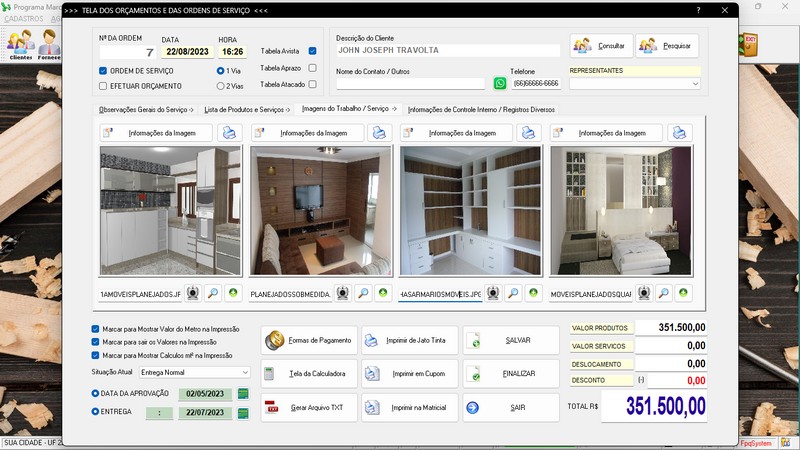Click the Nome do Contato / Outros field
The height and width of the screenshot is (450, 800).
(x=410, y=84)
